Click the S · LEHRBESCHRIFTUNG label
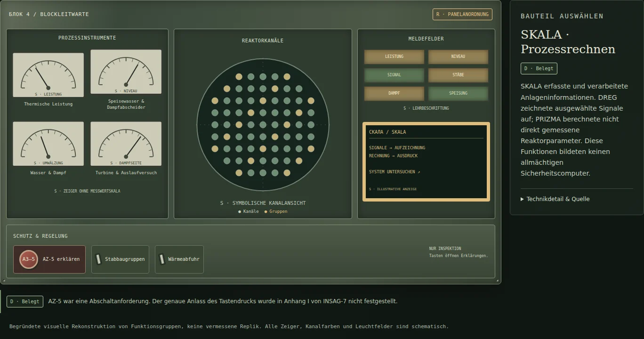 pyautogui.click(x=426, y=108)
